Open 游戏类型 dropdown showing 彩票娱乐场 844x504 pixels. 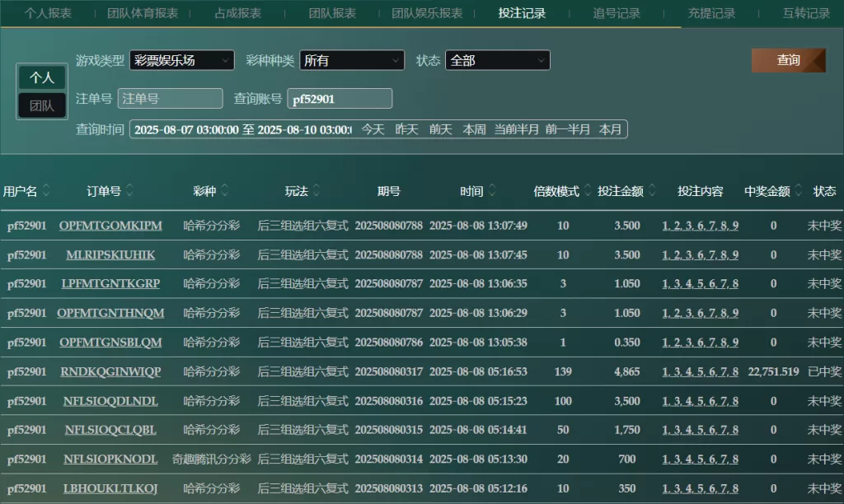(182, 60)
